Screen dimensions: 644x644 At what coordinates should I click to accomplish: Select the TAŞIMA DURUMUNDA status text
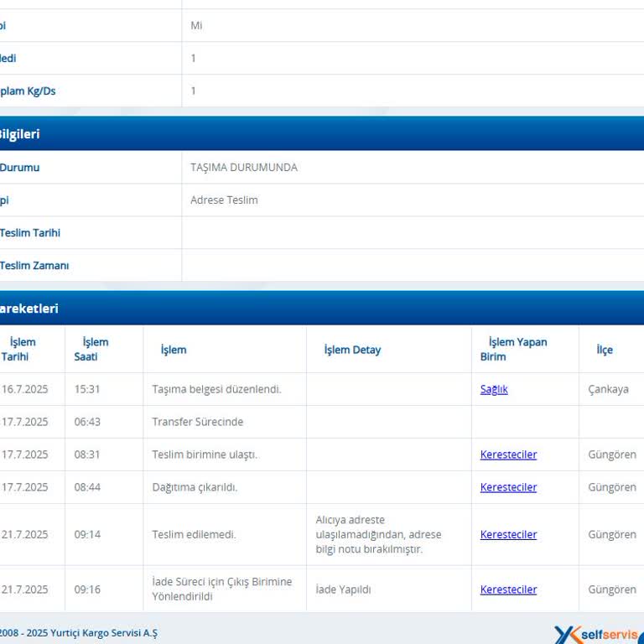point(243,167)
